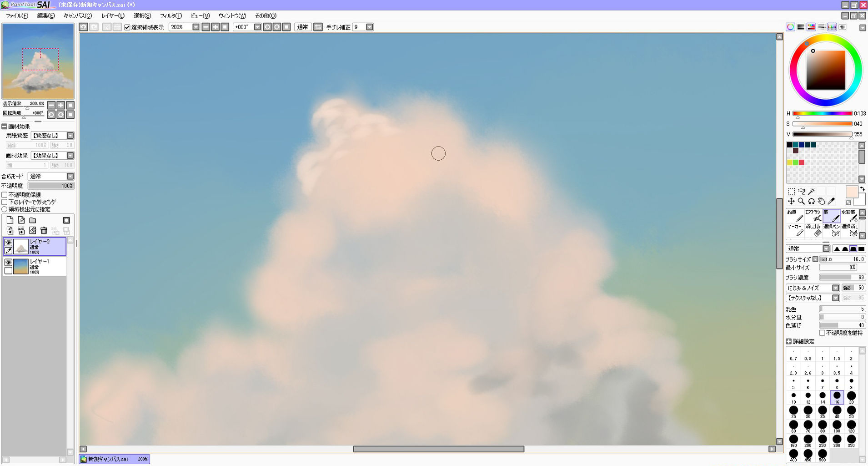
Task: Expand the 詳細設定 advanced settings
Action: pyautogui.click(x=789, y=341)
